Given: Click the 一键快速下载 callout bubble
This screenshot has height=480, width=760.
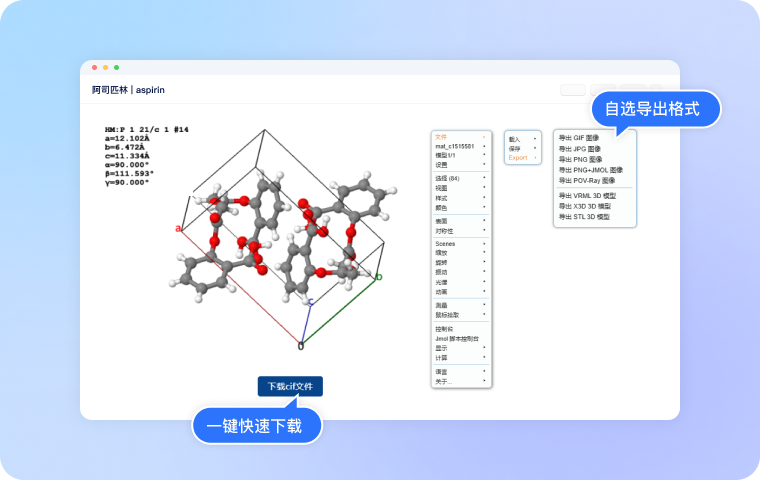Looking at the screenshot, I should pos(256,426).
